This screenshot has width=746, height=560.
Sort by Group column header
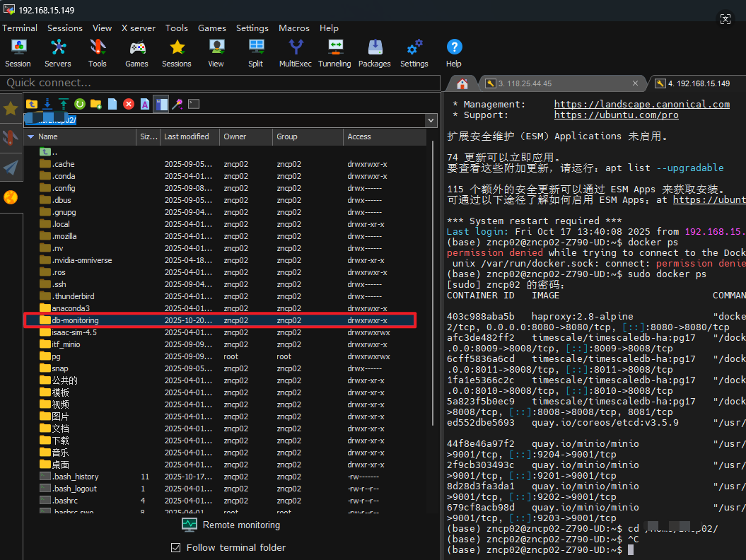click(308, 137)
